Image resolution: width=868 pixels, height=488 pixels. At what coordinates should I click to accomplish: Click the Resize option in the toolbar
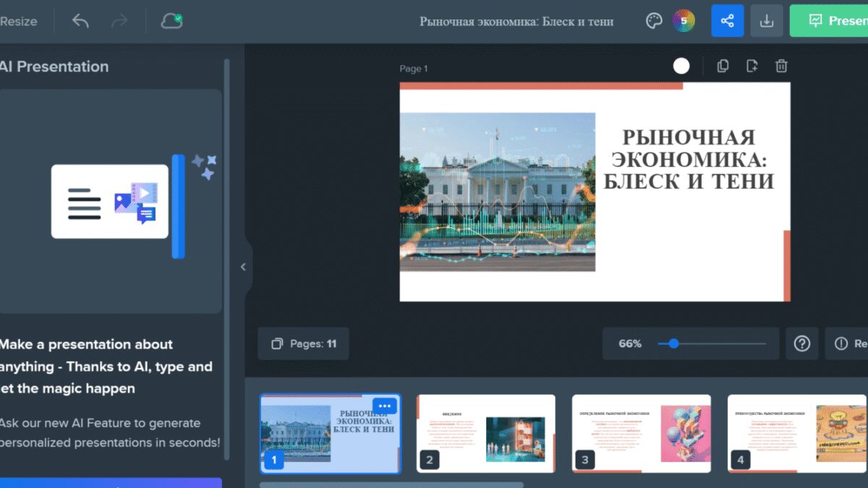(19, 21)
